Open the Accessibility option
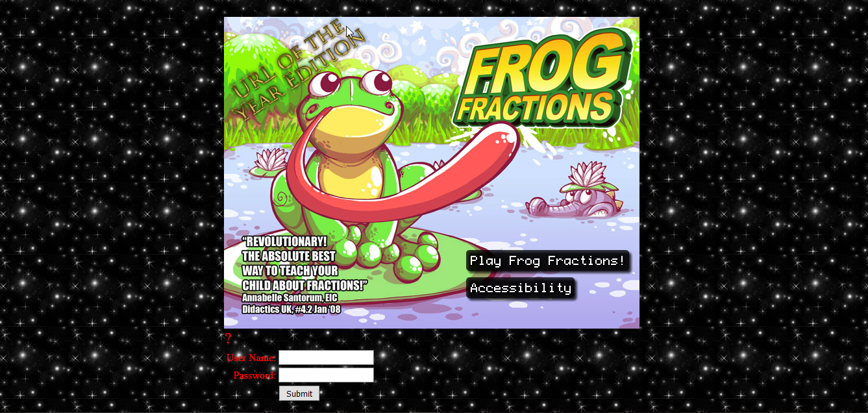The height and width of the screenshot is (413, 868). (521, 288)
